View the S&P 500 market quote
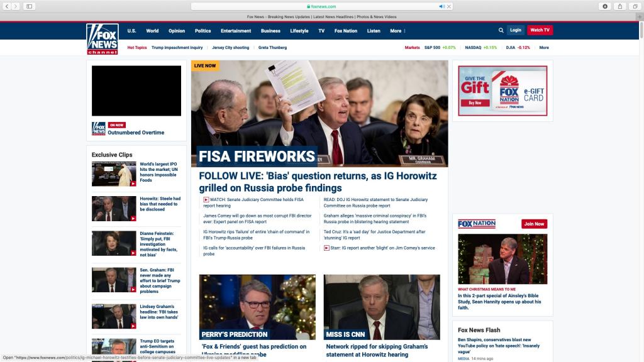644x362 pixels. click(x=440, y=48)
